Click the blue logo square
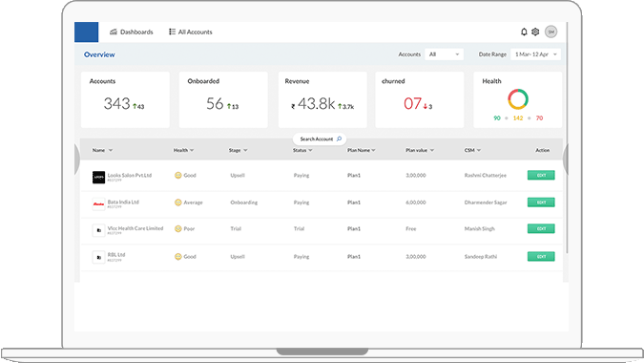 point(86,32)
